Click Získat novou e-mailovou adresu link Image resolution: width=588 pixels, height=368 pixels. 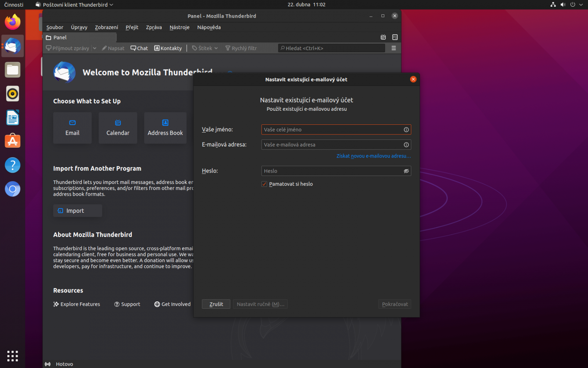pyautogui.click(x=373, y=156)
